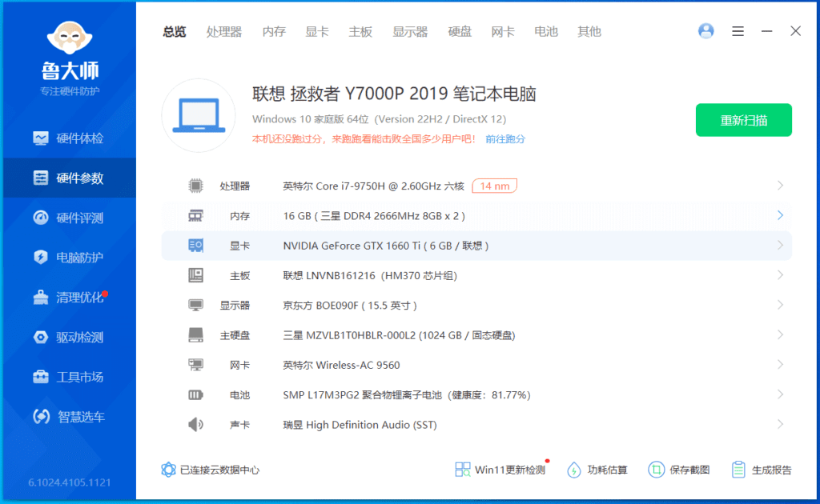Click 联想 LNVNB161216 motherboard text
Screen dimensions: 820x504
370,275
